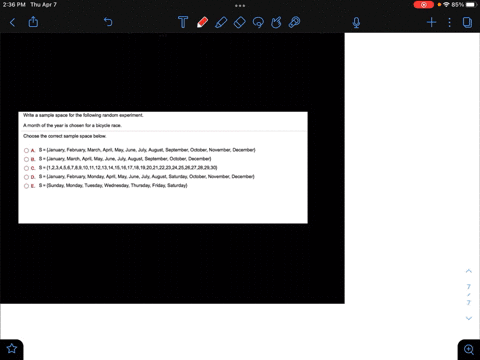Select answer option E radio button
The width and height of the screenshot is (480, 360).
click(26, 186)
